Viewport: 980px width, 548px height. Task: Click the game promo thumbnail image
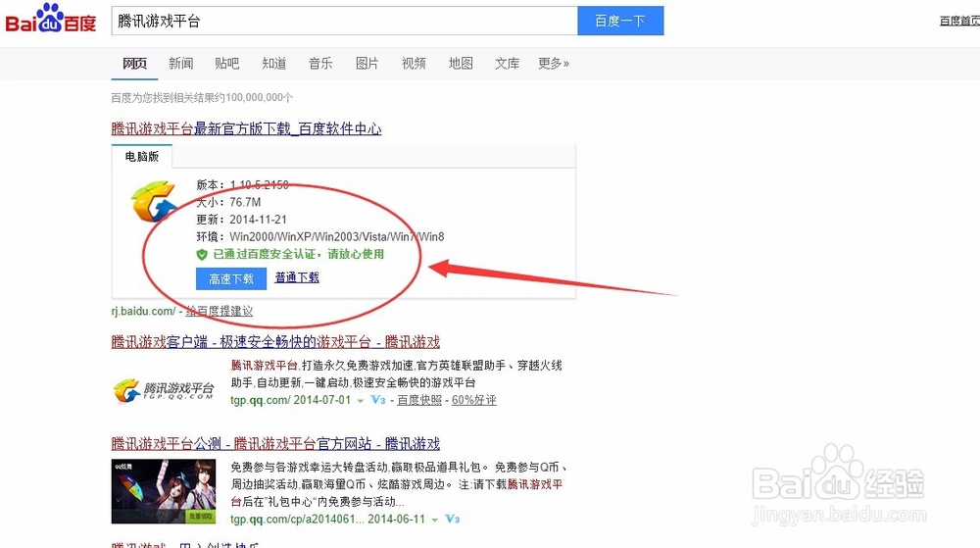coord(164,491)
